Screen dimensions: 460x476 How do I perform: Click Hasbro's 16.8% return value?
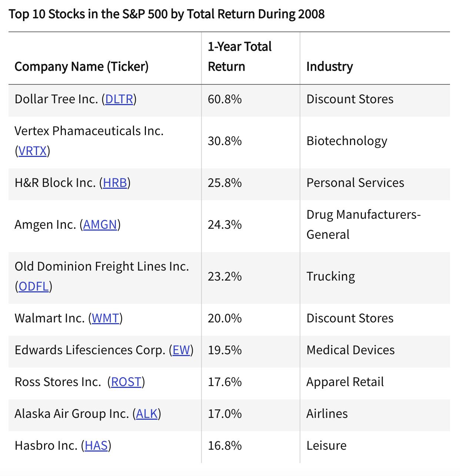(225, 446)
